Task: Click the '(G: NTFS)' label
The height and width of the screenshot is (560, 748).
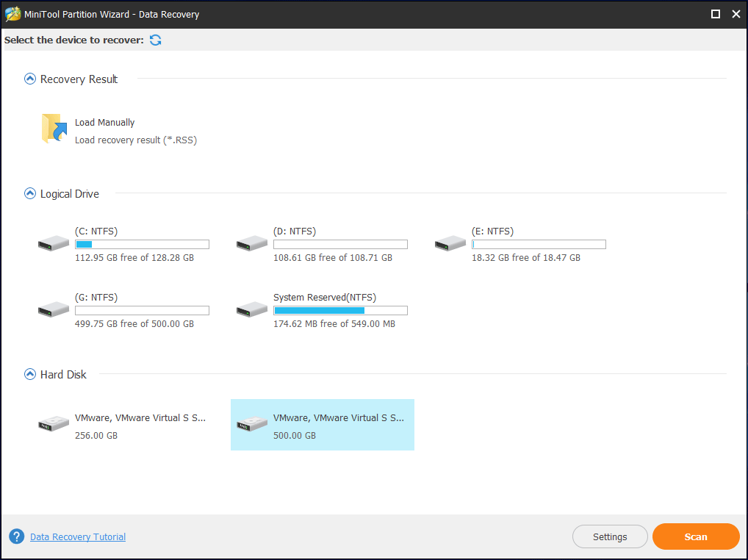Action: point(96,298)
